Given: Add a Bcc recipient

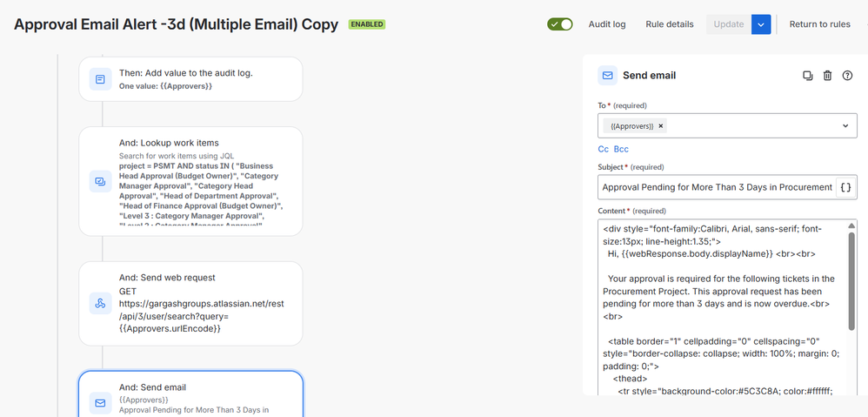Looking at the screenshot, I should point(621,150).
